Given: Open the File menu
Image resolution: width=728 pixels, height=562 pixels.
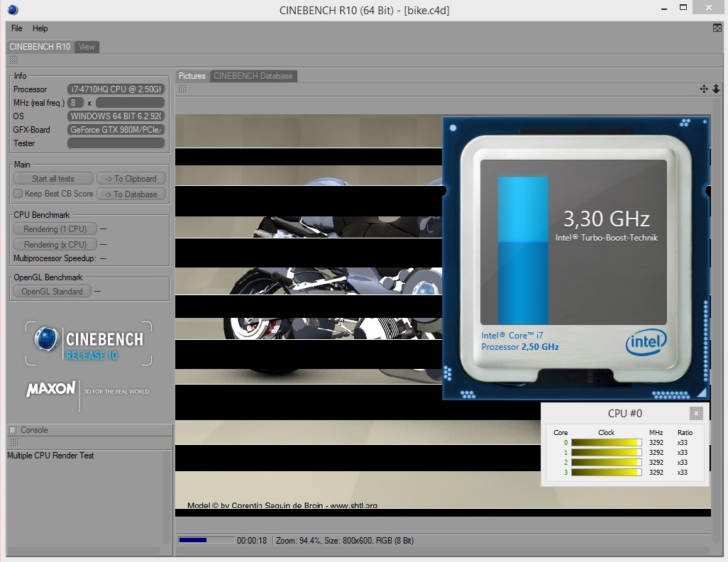Looking at the screenshot, I should point(17,28).
